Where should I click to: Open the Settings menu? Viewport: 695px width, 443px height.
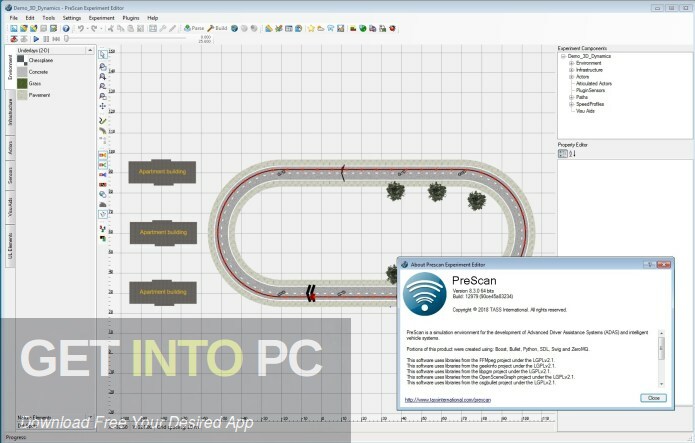(x=72, y=18)
